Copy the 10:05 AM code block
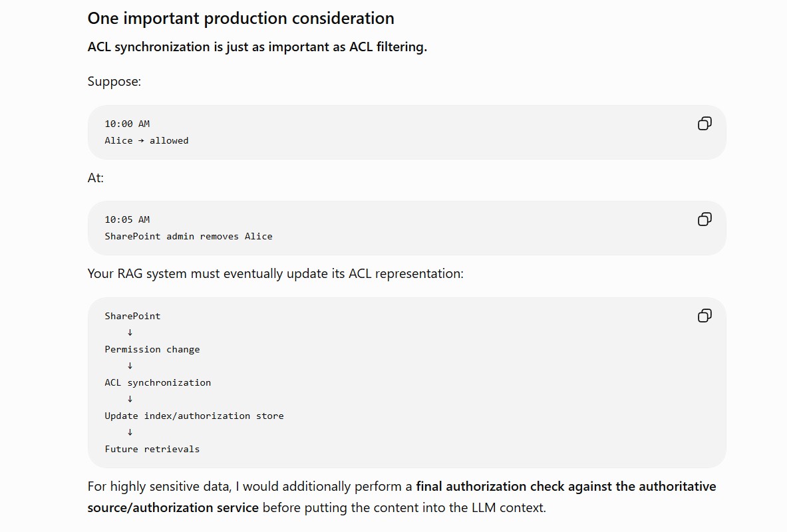 705,219
